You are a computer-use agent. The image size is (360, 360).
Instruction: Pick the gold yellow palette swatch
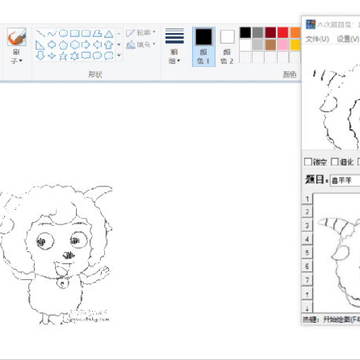pos(295,45)
